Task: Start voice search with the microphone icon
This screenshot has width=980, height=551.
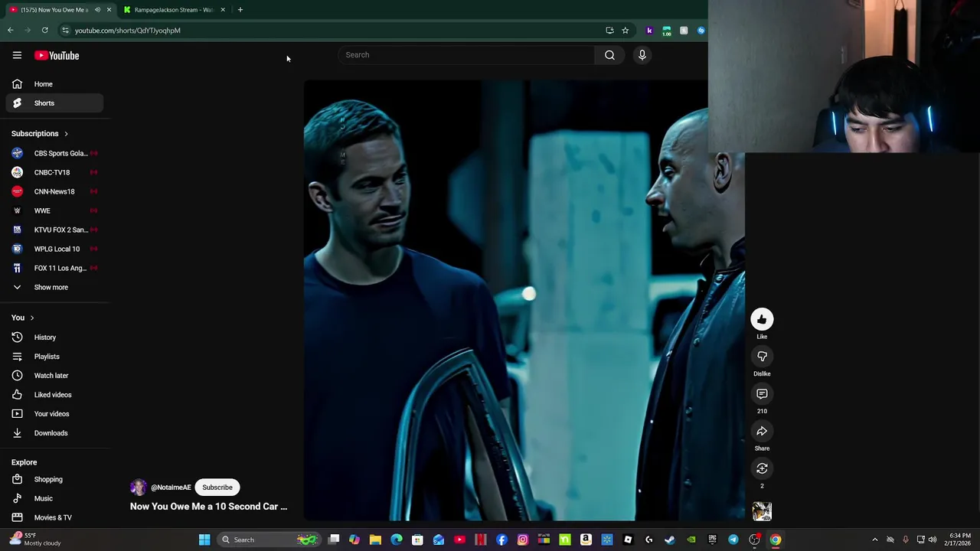Action: coord(642,55)
